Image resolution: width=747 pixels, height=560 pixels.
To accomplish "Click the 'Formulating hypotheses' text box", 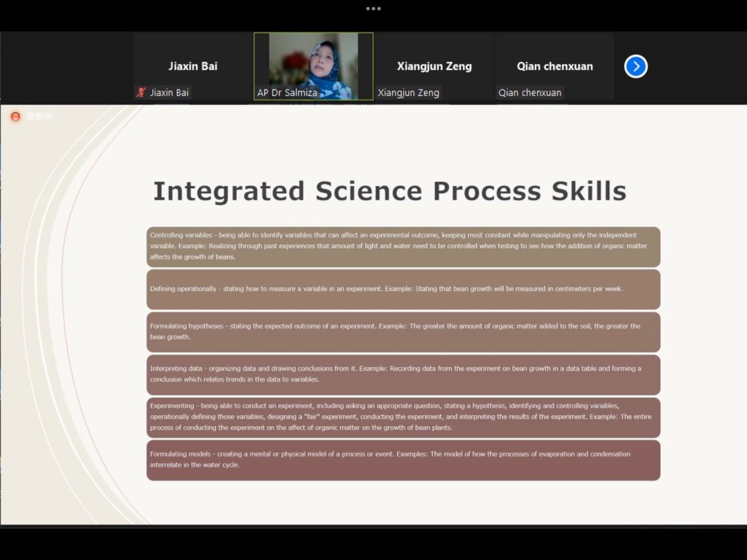I will point(403,331).
